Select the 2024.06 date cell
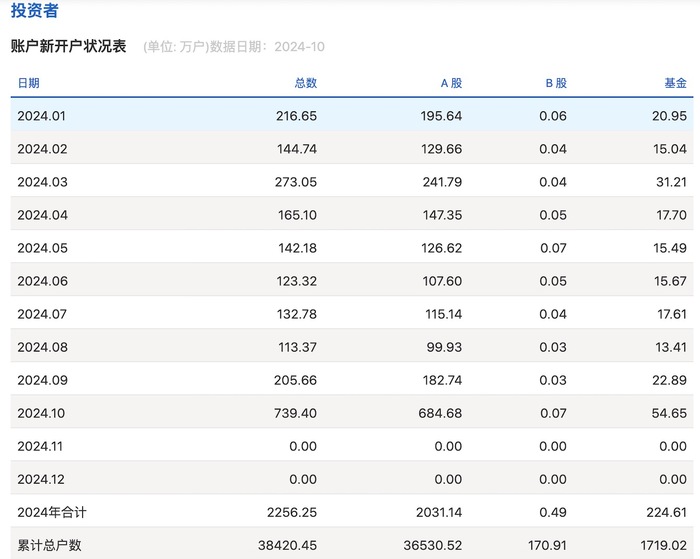700x559 pixels. [x=41, y=281]
